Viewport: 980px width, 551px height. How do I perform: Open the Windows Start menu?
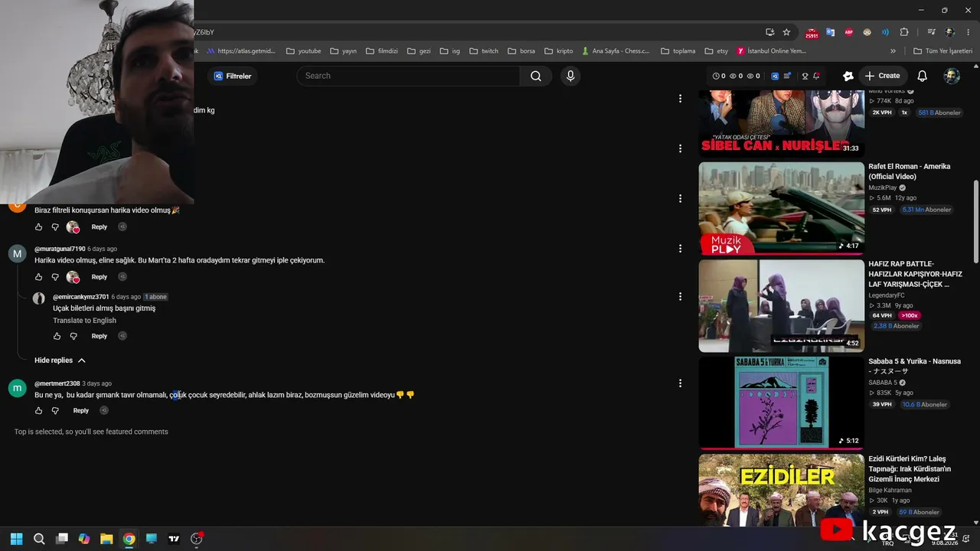(x=17, y=539)
